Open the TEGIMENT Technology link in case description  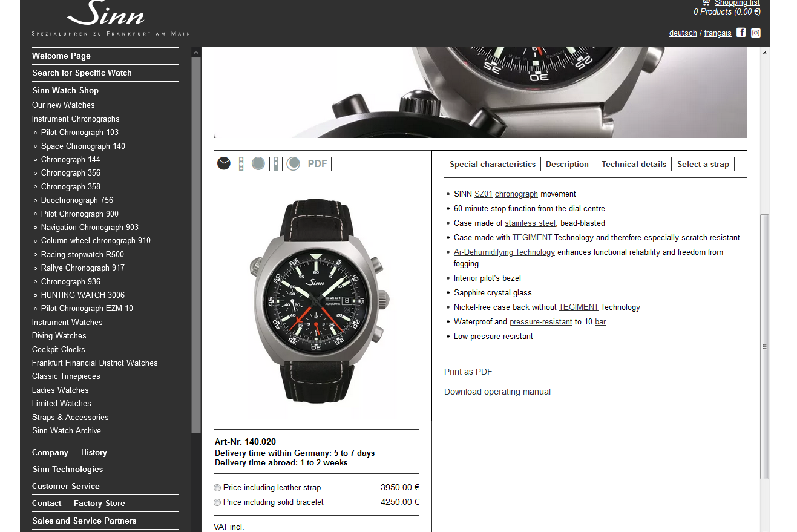tap(532, 237)
